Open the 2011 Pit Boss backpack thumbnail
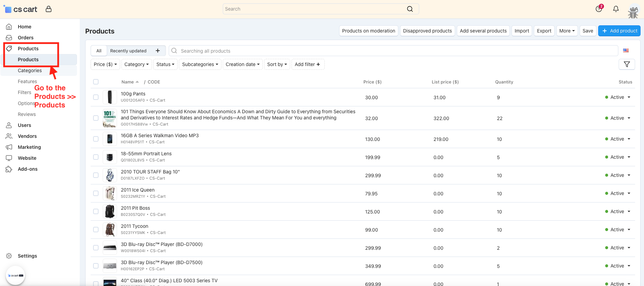This screenshot has height=286, width=644. pos(110,211)
